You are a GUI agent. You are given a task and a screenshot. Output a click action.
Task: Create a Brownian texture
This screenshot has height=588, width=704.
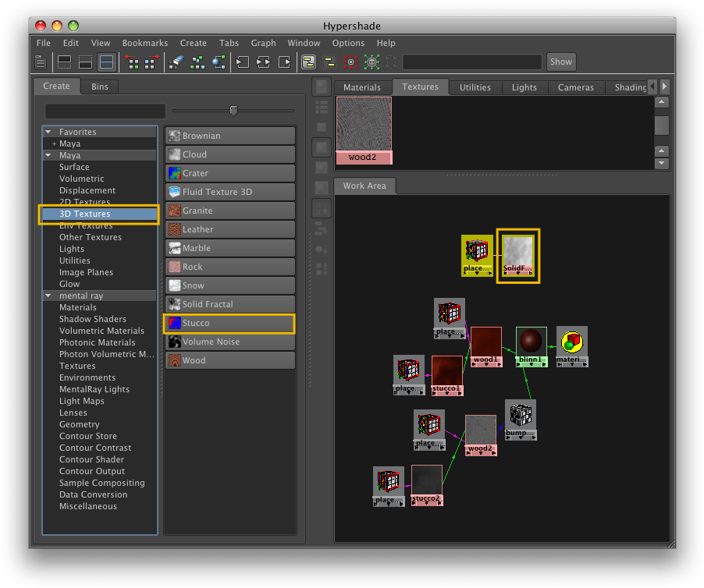230,136
